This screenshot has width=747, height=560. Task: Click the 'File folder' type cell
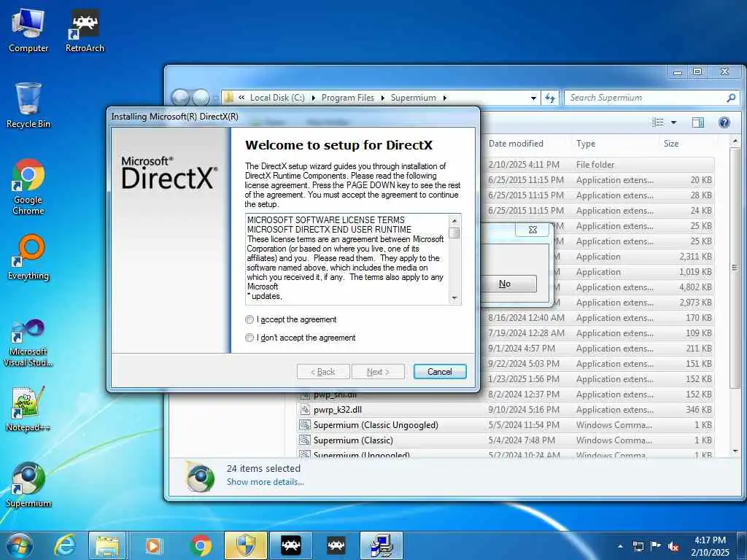click(595, 165)
